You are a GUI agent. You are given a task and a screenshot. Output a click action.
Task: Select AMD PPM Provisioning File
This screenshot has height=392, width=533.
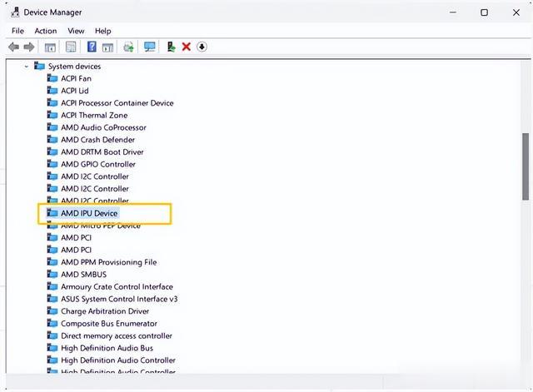(x=109, y=262)
